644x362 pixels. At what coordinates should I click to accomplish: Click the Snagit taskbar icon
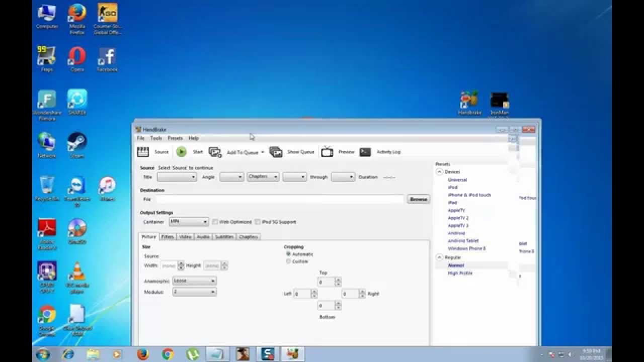tap(268, 354)
